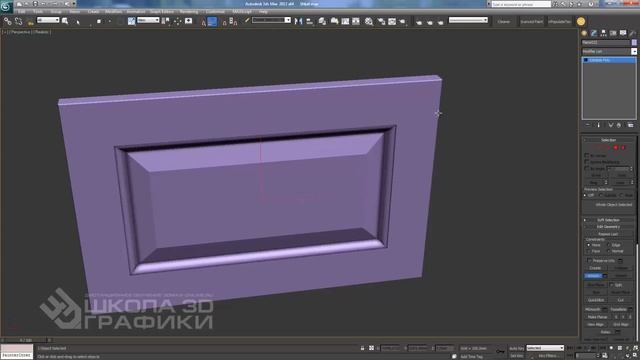Click the command panel vertical scrollbar
Viewport: 640px width, 360px height.
[638, 292]
